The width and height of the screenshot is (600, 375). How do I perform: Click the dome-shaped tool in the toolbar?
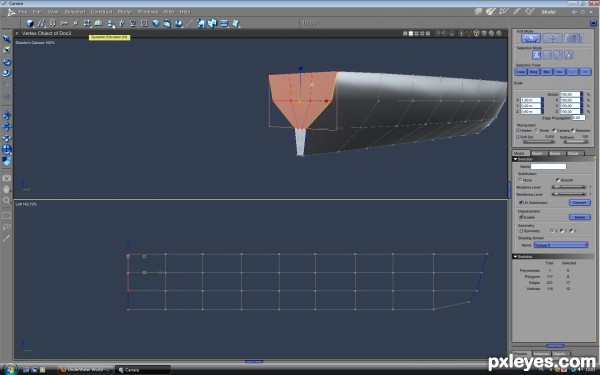(98, 23)
